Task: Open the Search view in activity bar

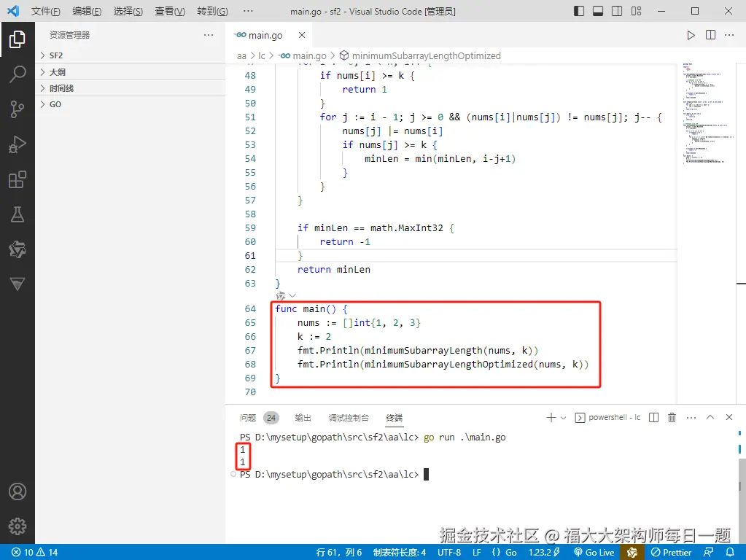Action: (17, 74)
